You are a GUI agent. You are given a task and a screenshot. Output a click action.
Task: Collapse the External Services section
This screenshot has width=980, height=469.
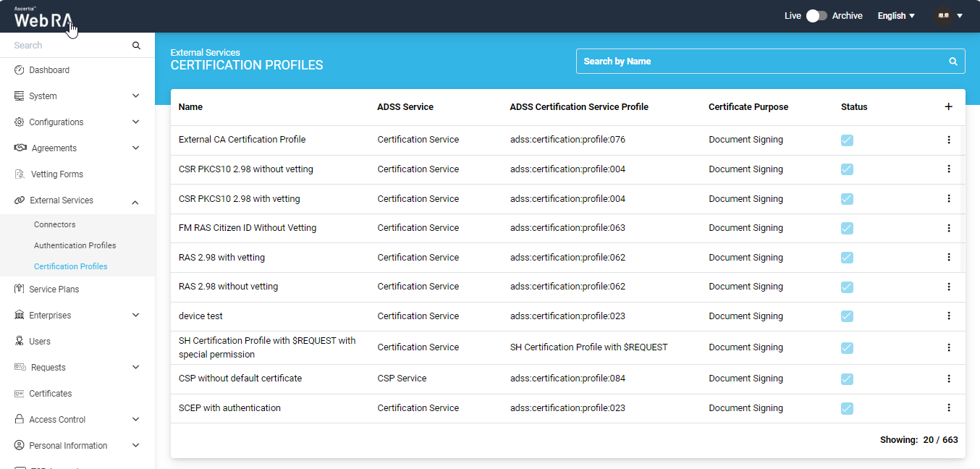click(x=135, y=201)
